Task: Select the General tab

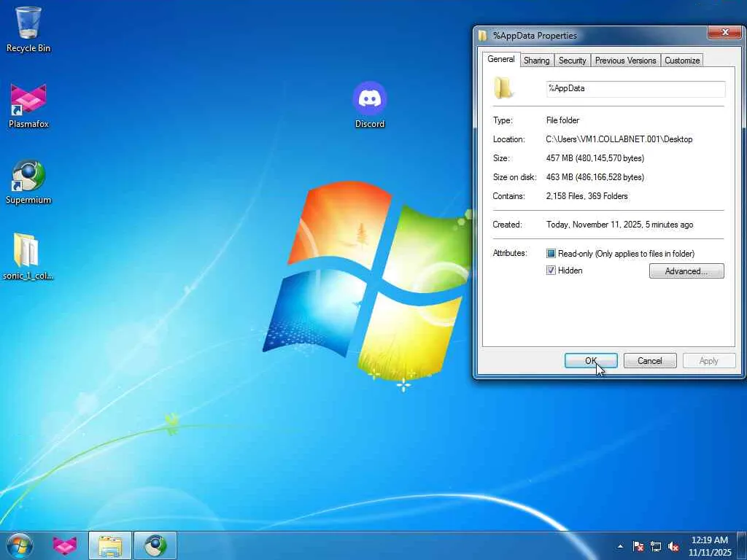Action: point(500,59)
